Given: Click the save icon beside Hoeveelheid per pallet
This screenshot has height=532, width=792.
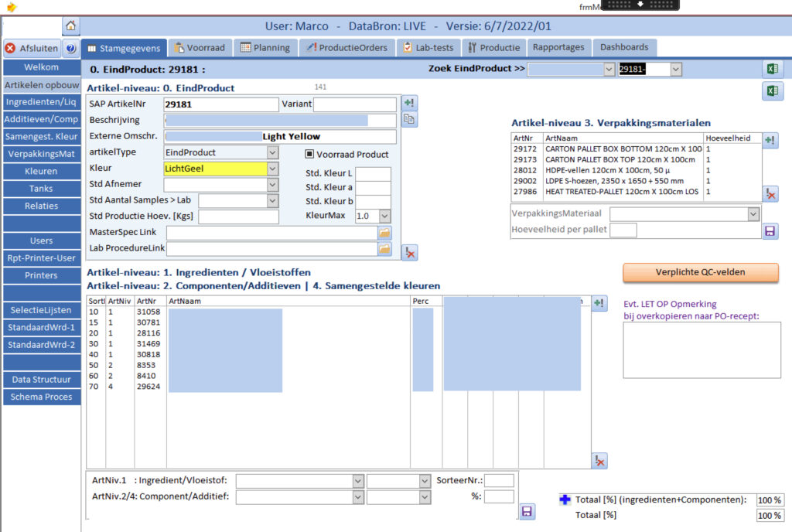Looking at the screenshot, I should click(770, 231).
